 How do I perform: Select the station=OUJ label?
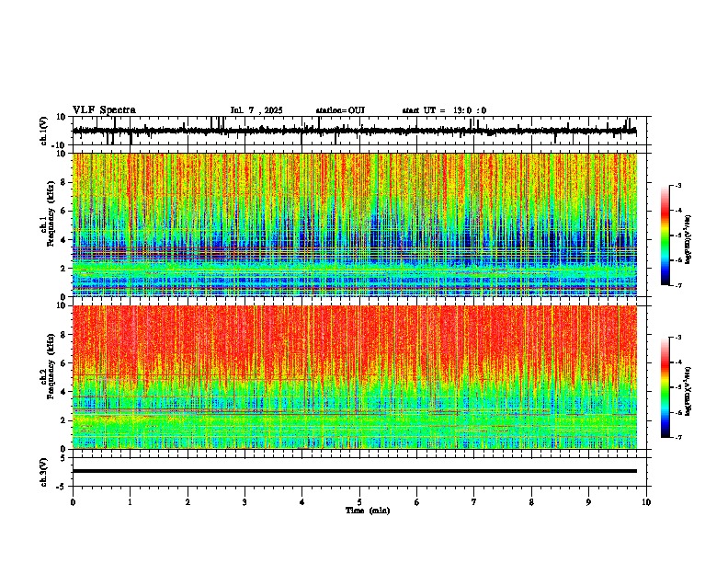[x=340, y=110]
